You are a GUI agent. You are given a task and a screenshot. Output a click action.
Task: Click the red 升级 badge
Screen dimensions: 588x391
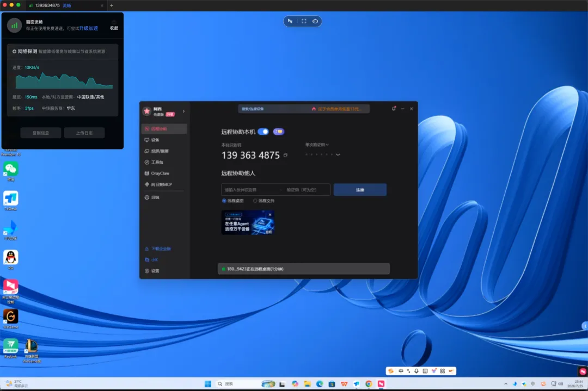170,115
